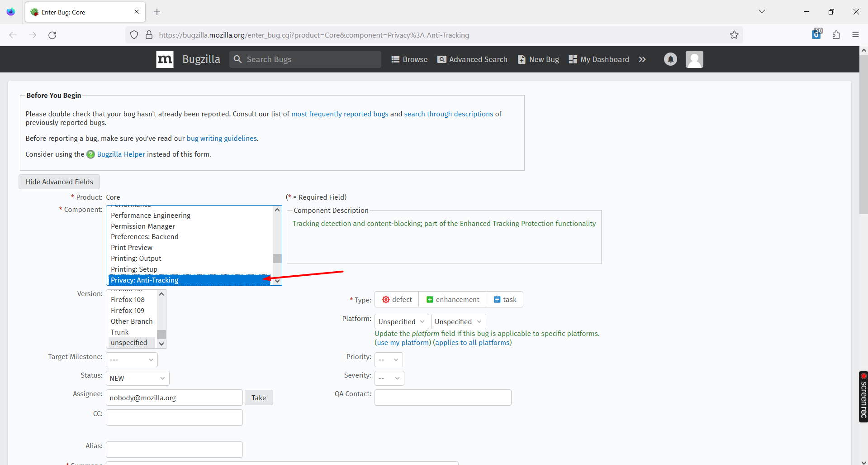Open the bug writing guidelines link

(x=221, y=138)
